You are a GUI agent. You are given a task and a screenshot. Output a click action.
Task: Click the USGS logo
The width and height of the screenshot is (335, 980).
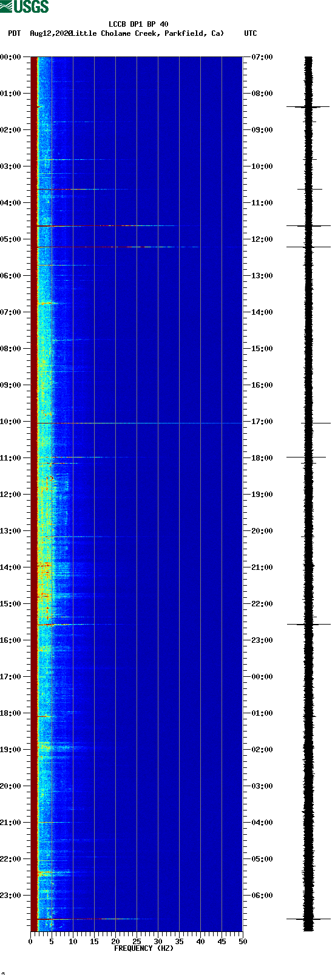(x=24, y=7)
